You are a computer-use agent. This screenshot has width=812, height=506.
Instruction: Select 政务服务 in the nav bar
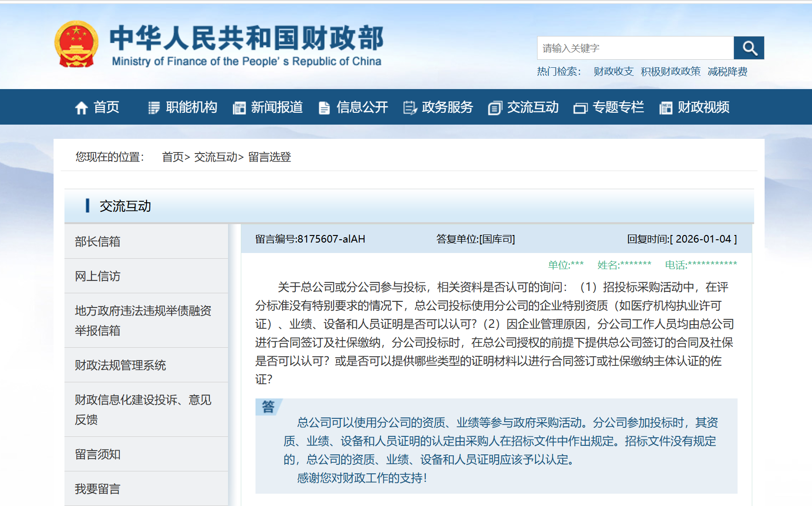pyautogui.click(x=447, y=107)
